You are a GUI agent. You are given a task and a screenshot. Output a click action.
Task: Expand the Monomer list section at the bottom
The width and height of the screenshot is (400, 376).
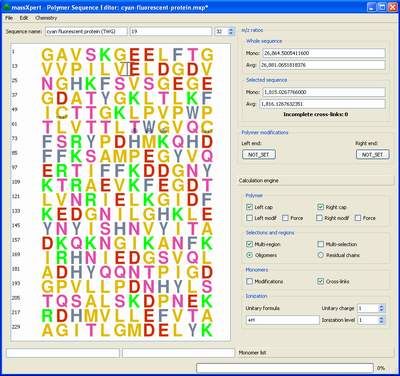315,352
